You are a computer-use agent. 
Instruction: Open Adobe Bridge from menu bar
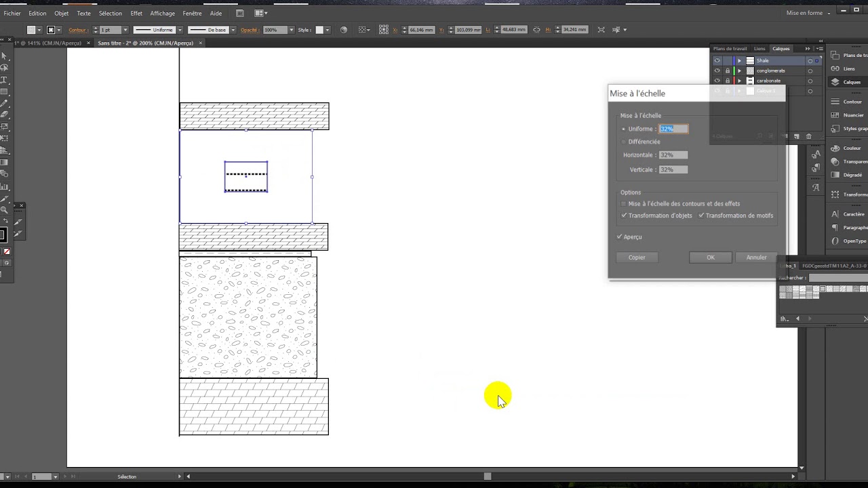pos(240,13)
